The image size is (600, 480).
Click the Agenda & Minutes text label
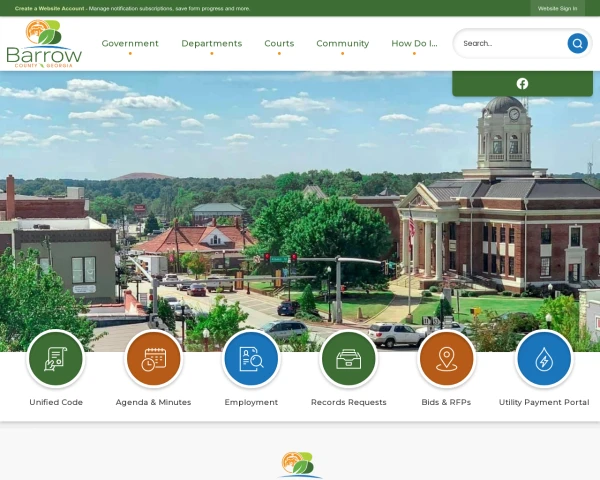click(153, 402)
